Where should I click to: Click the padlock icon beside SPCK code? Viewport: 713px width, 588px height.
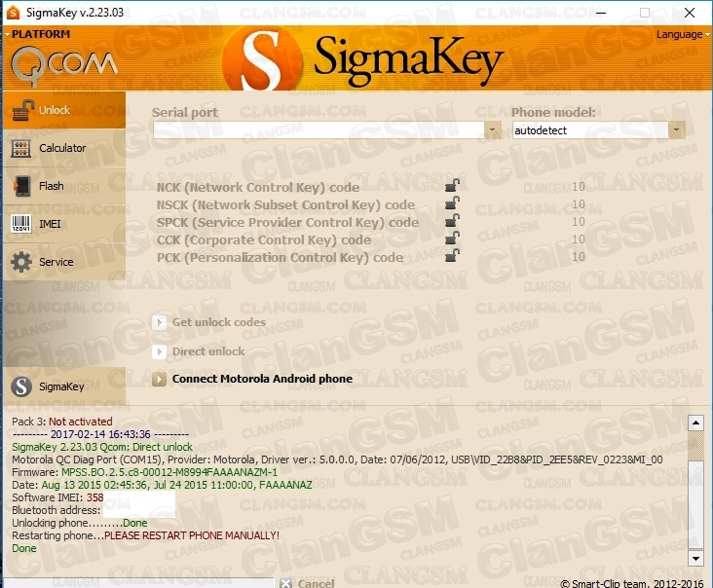(452, 220)
